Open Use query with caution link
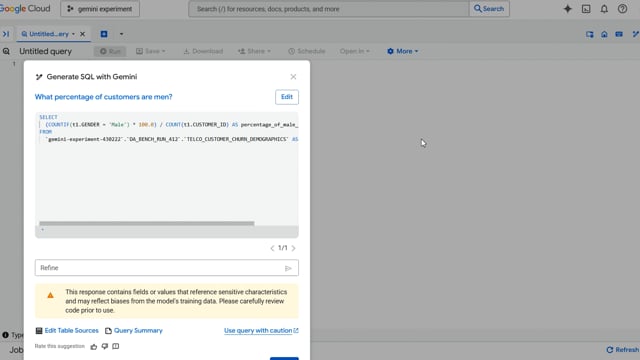Image resolution: width=640 pixels, height=360 pixels. 261,331
